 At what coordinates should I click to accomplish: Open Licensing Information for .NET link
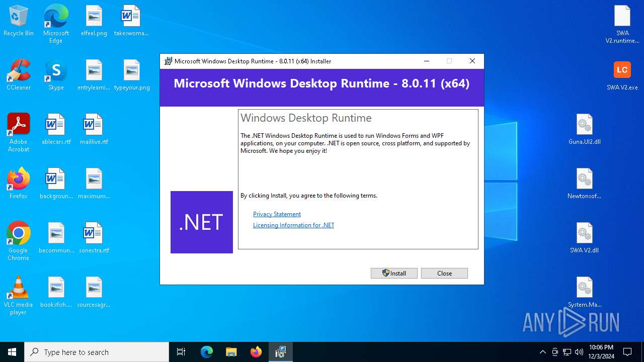[293, 225]
